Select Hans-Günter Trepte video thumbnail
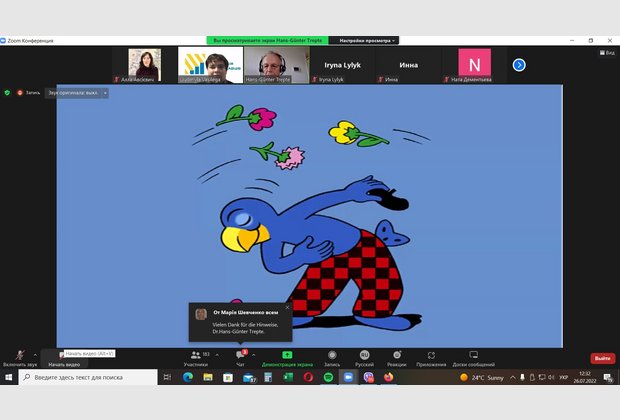This screenshot has height=420, width=620. point(276,64)
